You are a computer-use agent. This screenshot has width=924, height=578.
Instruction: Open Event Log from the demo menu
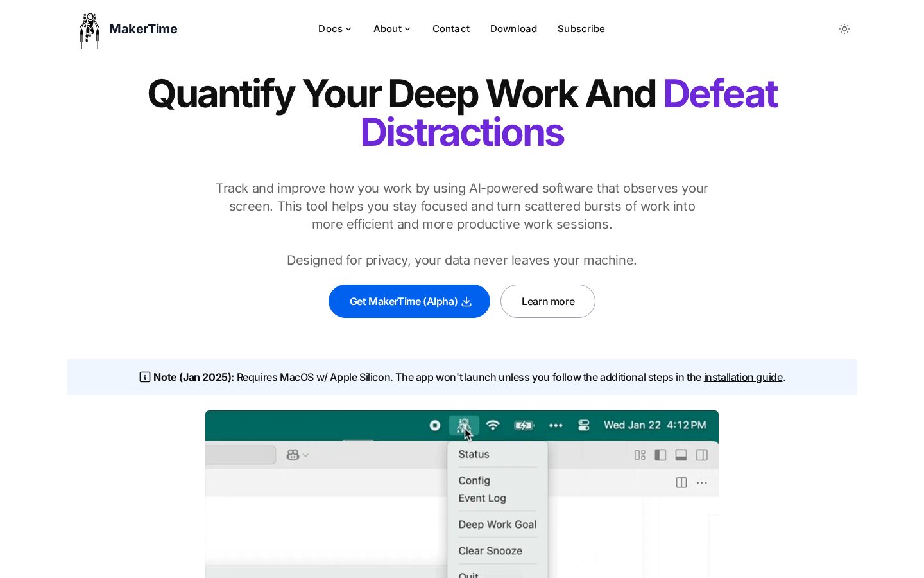pos(483,498)
